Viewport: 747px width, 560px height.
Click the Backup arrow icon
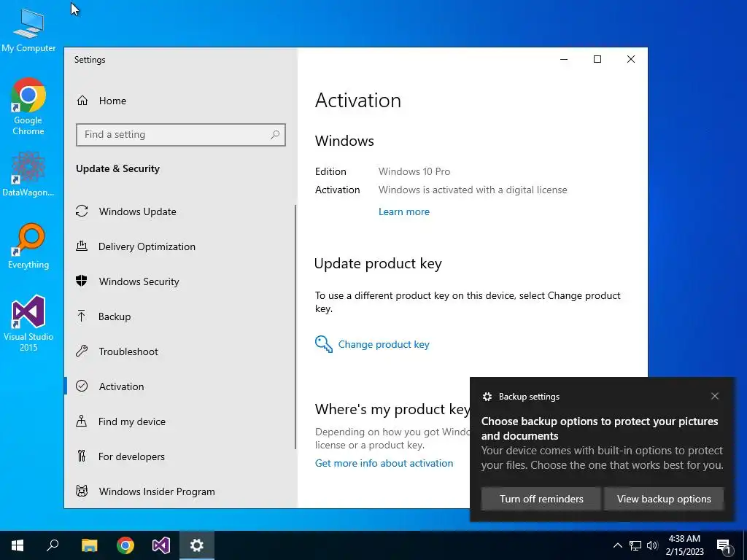pos(82,316)
